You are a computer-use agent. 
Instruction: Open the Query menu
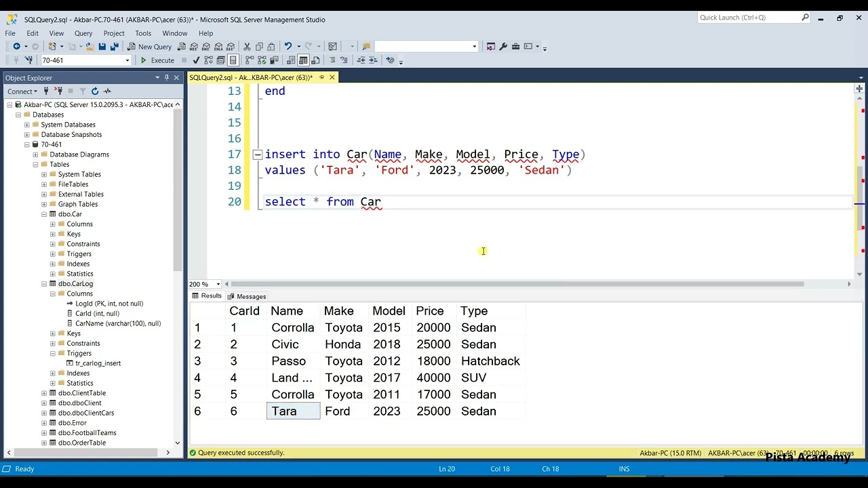point(83,33)
